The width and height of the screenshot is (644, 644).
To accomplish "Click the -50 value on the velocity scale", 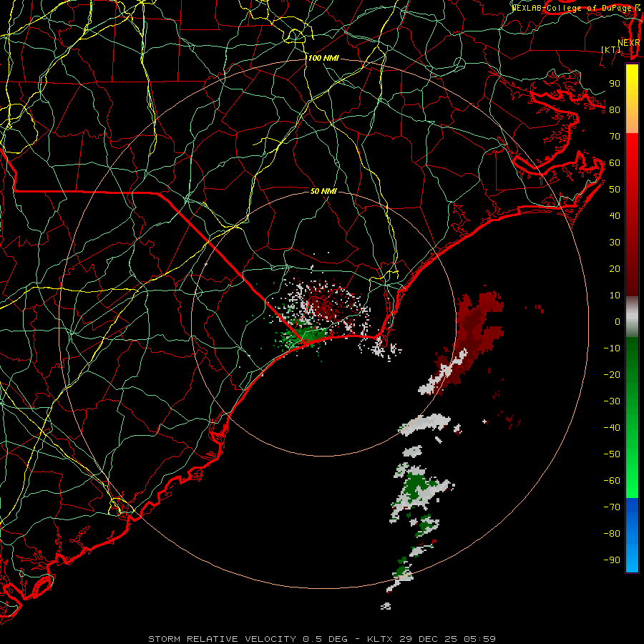I will pos(612,454).
